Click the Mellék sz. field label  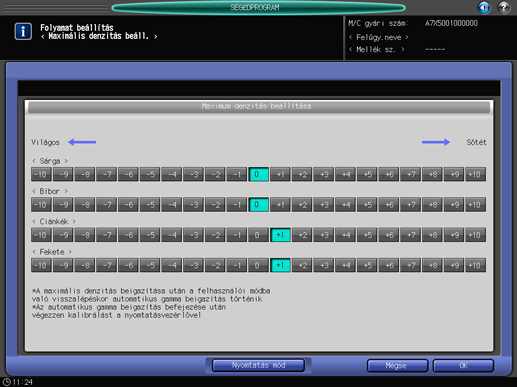tap(376, 50)
